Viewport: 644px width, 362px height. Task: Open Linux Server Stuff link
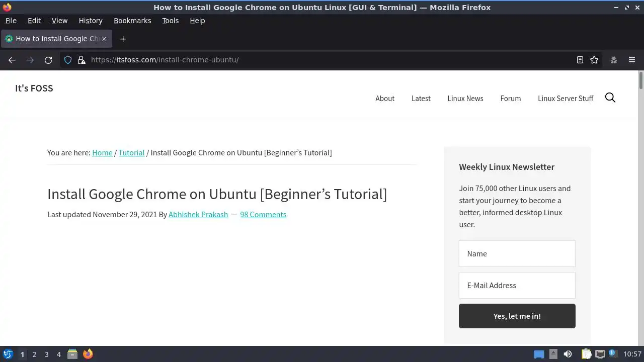(x=566, y=98)
